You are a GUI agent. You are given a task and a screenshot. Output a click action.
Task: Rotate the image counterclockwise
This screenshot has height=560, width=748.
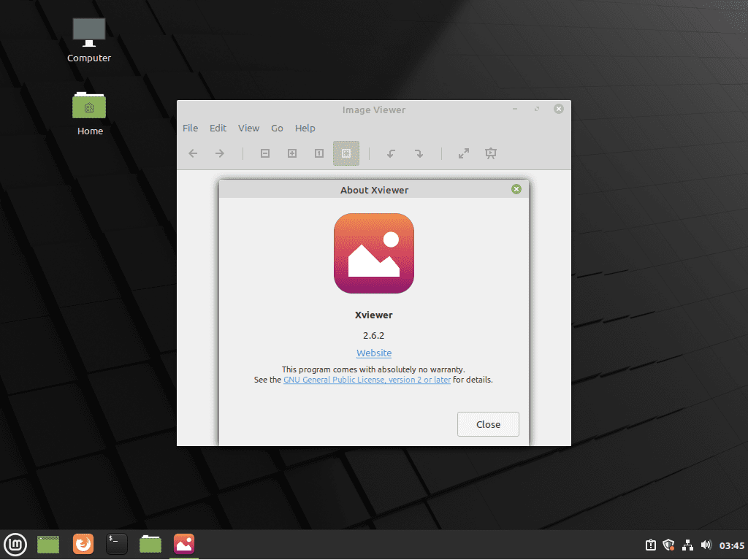pos(391,153)
